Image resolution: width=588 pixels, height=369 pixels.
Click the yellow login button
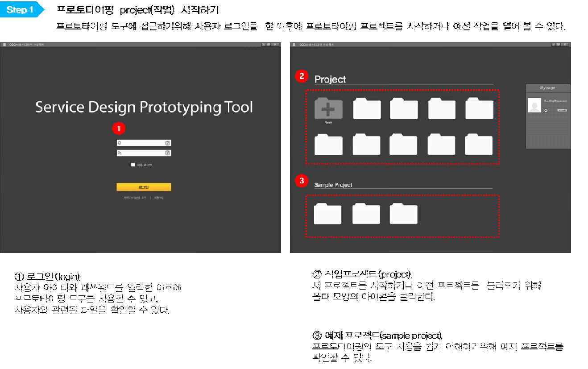(144, 187)
